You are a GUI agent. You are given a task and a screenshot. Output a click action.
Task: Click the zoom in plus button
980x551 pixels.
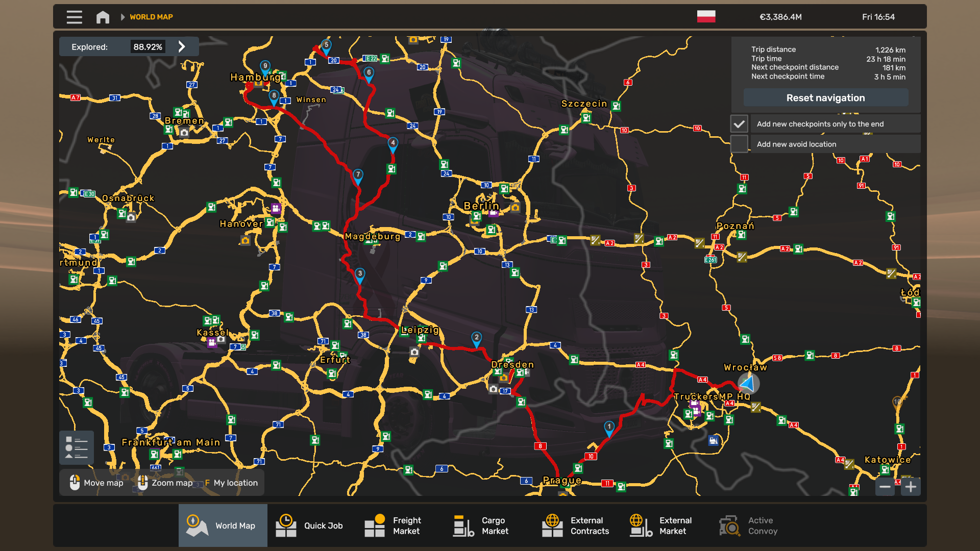[911, 487]
